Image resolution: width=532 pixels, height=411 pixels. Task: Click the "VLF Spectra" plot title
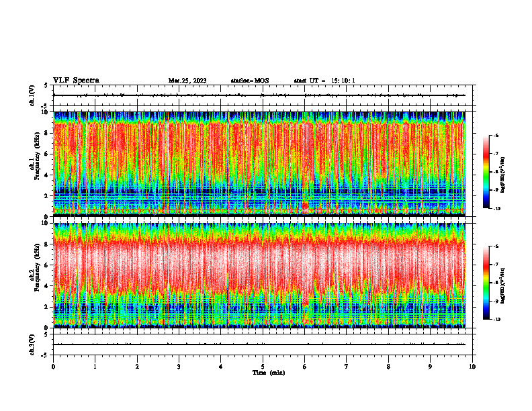coord(76,81)
